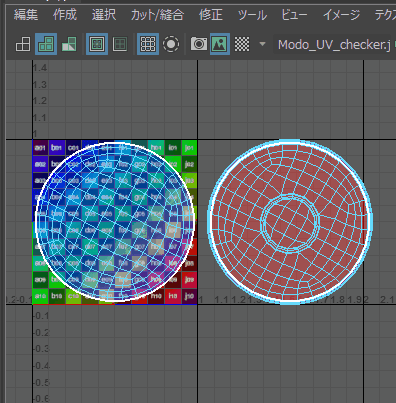Open the ツール menu

point(252,15)
